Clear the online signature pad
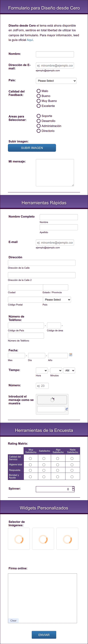 (13, 621)
